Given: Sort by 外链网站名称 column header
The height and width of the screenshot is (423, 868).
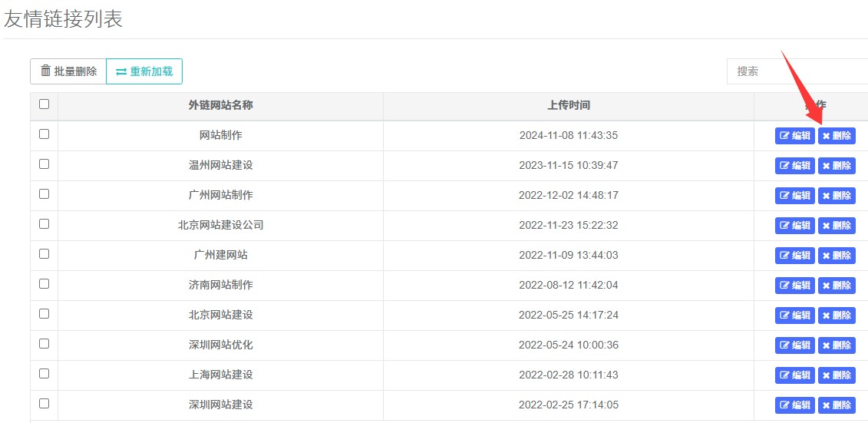Looking at the screenshot, I should click(220, 105).
